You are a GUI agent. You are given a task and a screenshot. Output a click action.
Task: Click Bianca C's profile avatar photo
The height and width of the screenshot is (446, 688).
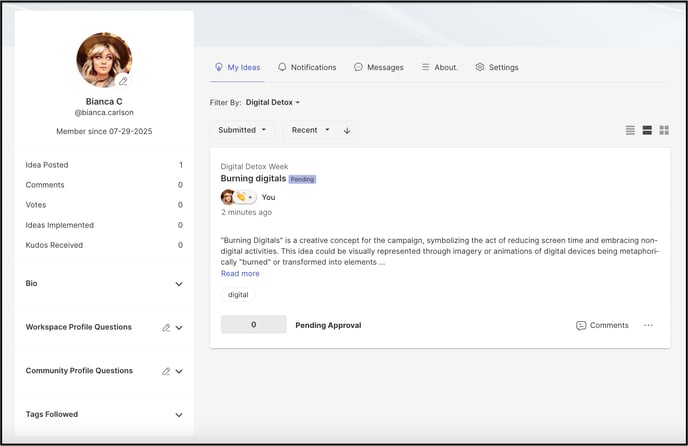pyautogui.click(x=104, y=59)
